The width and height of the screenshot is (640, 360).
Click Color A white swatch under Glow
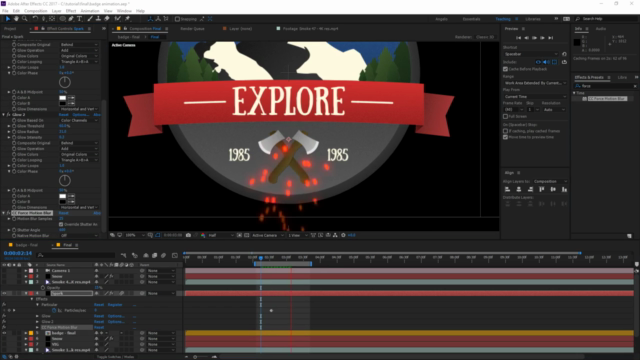click(62, 98)
